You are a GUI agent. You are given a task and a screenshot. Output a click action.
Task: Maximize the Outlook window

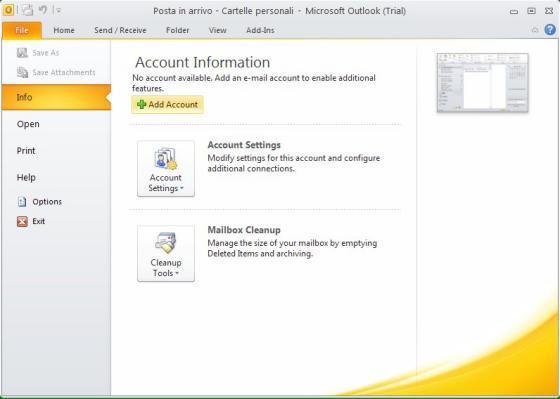531,11
